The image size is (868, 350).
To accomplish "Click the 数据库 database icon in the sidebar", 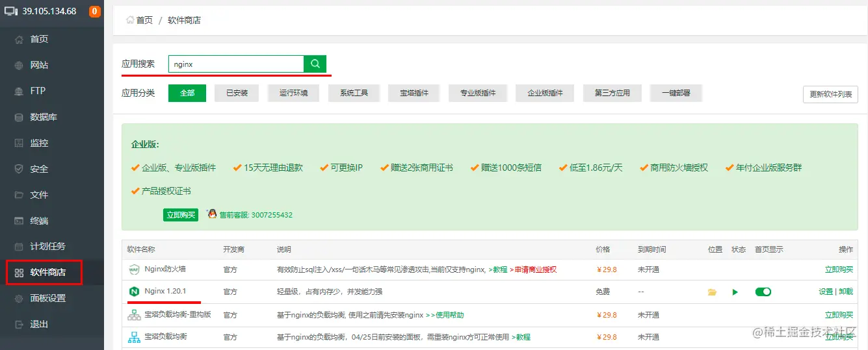I will (19, 117).
